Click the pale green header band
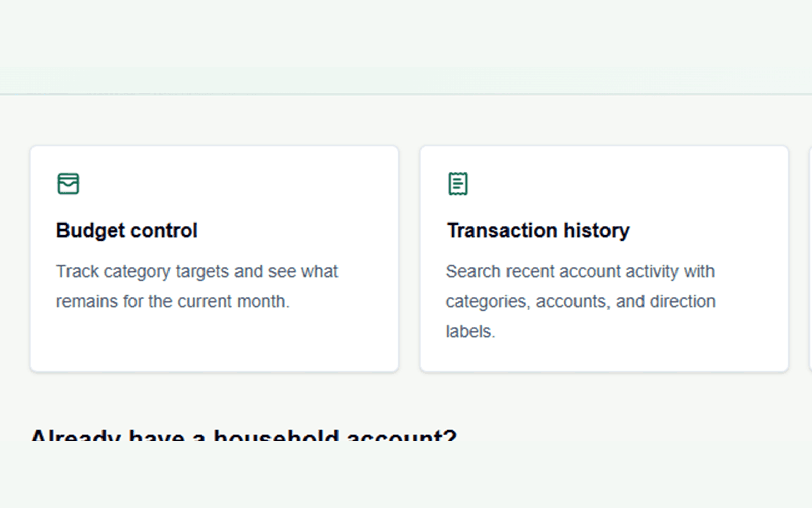 (x=406, y=47)
